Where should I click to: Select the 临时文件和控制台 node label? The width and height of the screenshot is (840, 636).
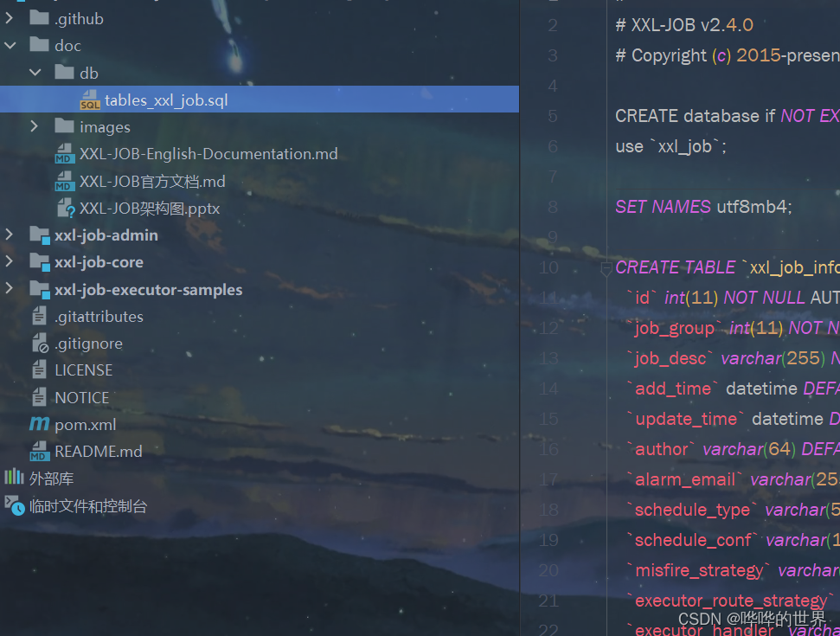tap(88, 506)
